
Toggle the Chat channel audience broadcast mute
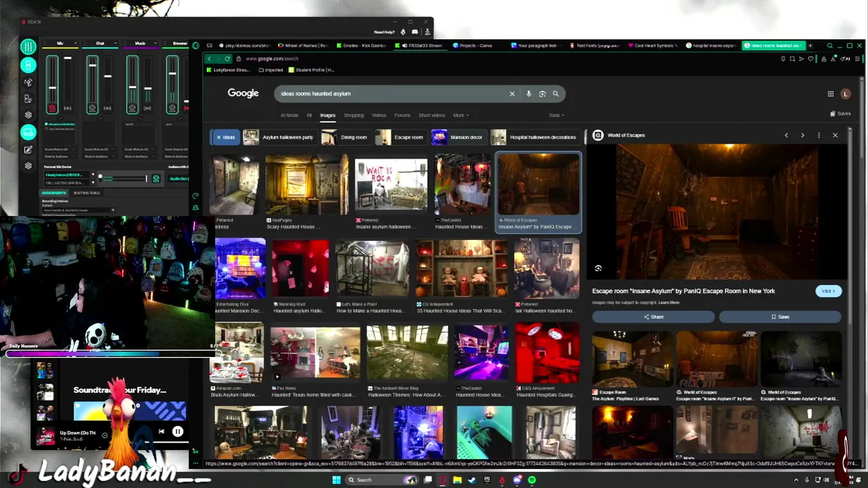(x=107, y=108)
